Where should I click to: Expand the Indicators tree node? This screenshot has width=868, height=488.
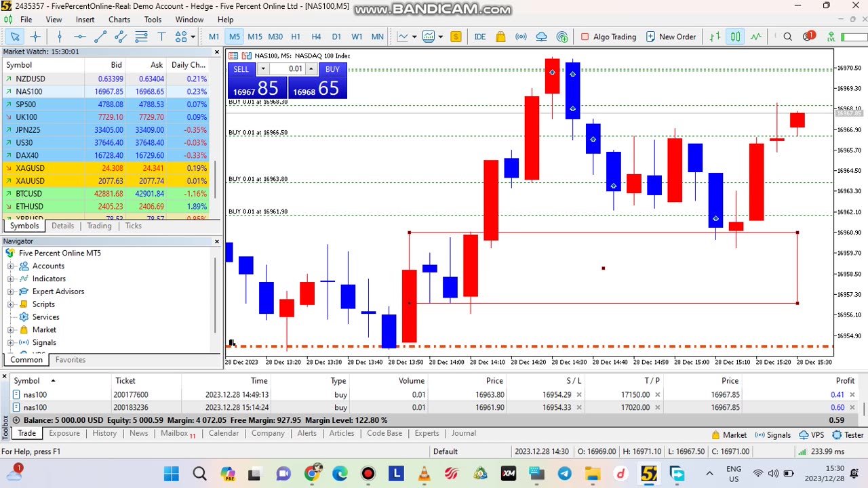coord(10,279)
